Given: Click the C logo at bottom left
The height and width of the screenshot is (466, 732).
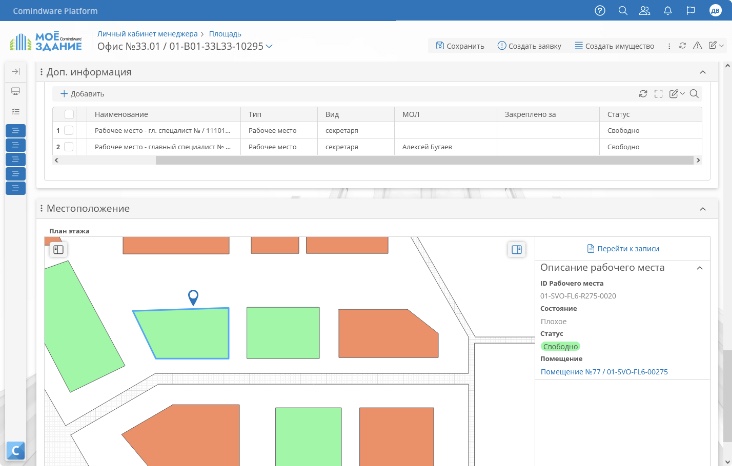Looking at the screenshot, I should point(15,451).
